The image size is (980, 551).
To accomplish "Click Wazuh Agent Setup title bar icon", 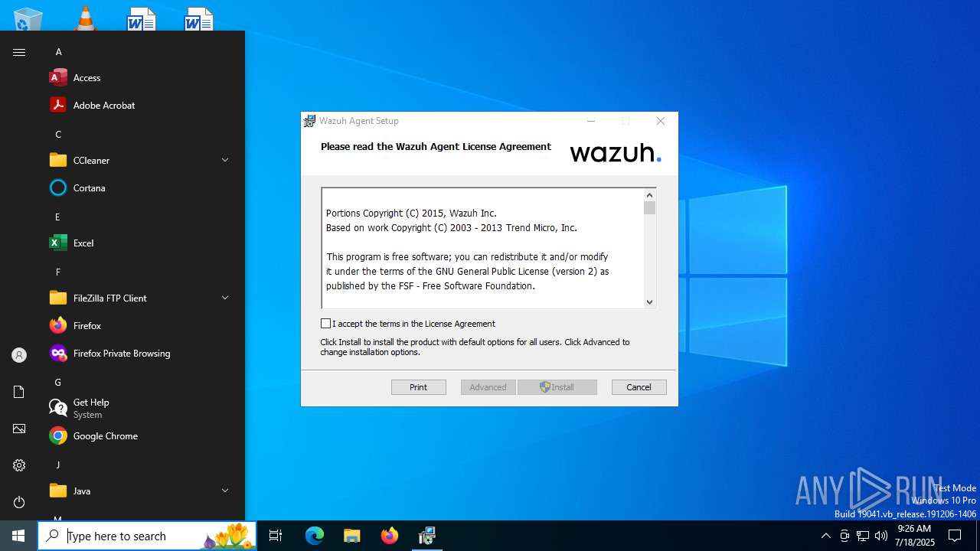I will (309, 121).
